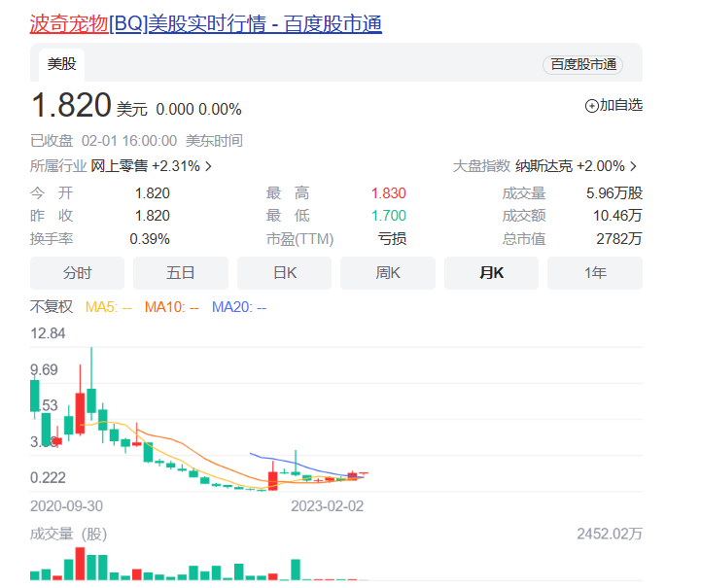
Task: Switch chart to 分时 view
Action: pyautogui.click(x=77, y=273)
